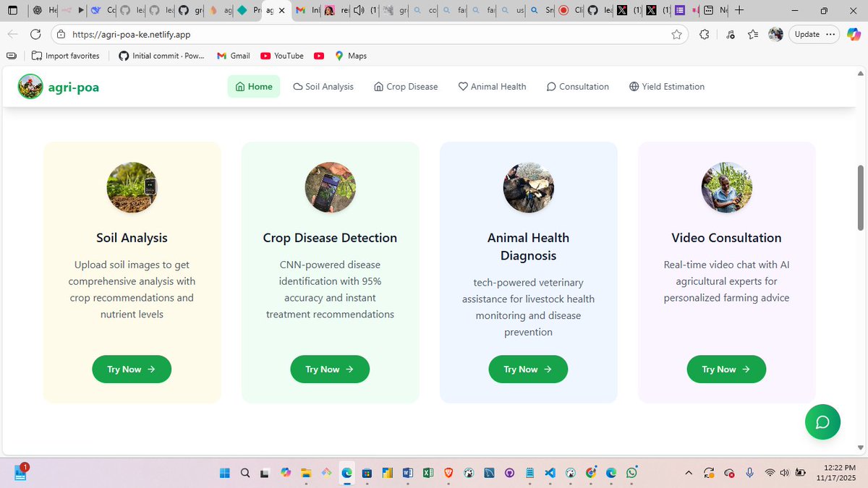Open the Yield Estimation nav item
The height and width of the screenshot is (488, 868).
667,86
